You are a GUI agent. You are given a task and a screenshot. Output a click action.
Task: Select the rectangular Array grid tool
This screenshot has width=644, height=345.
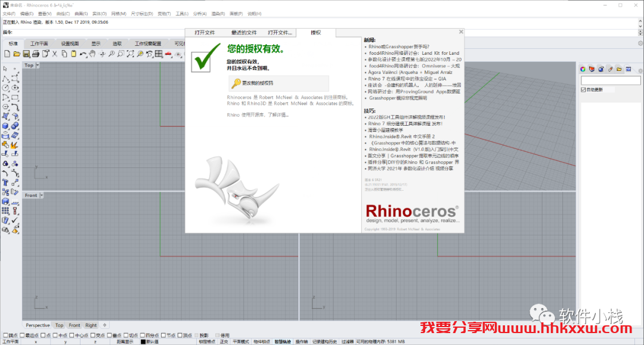tap(5, 211)
